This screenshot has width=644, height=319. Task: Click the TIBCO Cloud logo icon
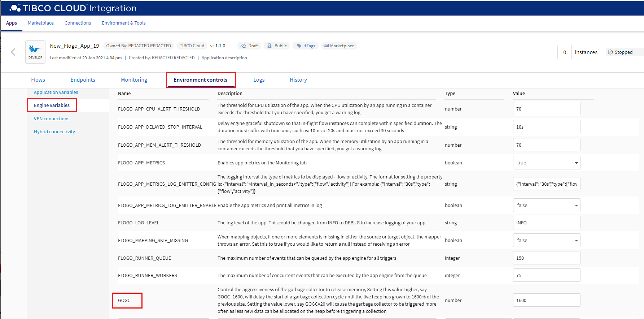click(x=15, y=8)
